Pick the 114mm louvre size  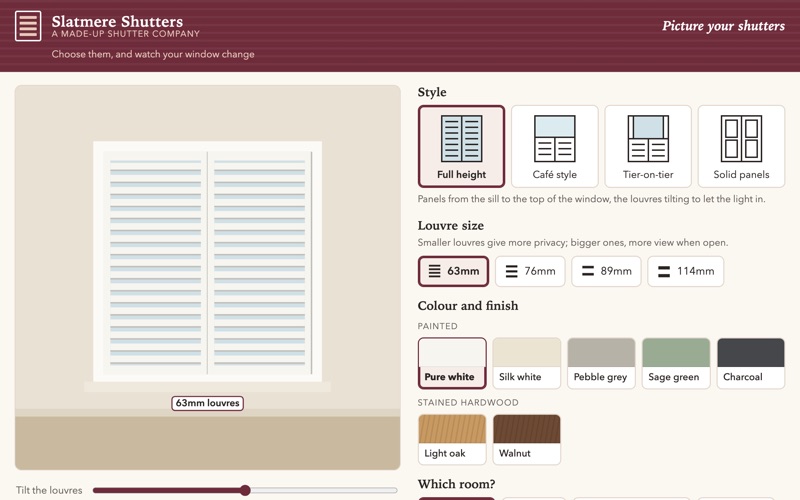click(686, 271)
